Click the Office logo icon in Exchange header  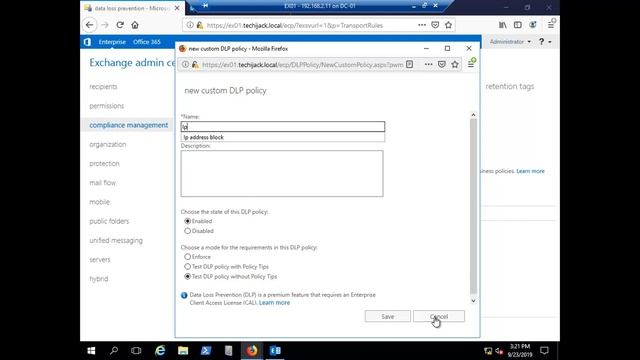(x=87, y=42)
